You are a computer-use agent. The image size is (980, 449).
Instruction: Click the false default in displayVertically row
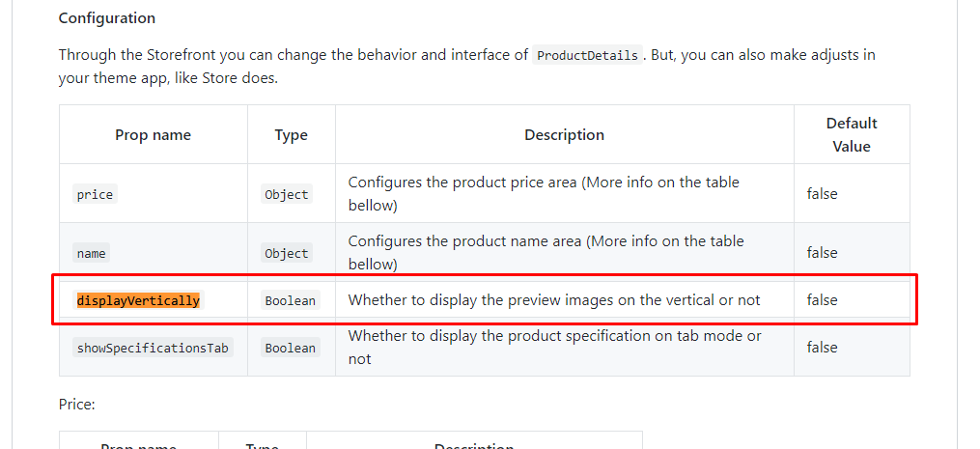coord(822,300)
